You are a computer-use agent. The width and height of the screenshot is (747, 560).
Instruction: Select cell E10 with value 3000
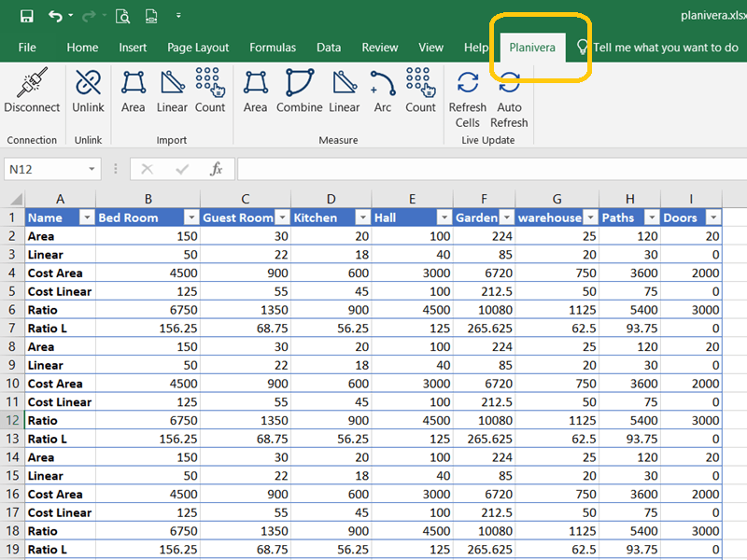coord(412,384)
